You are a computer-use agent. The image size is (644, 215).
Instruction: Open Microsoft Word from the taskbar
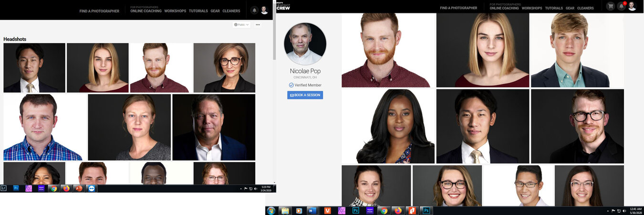312,210
